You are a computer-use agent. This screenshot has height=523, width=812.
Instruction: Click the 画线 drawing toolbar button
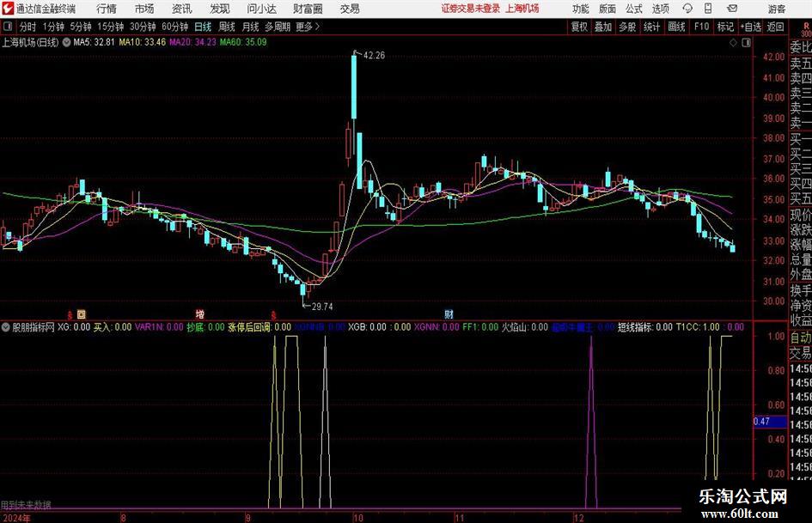click(x=676, y=27)
